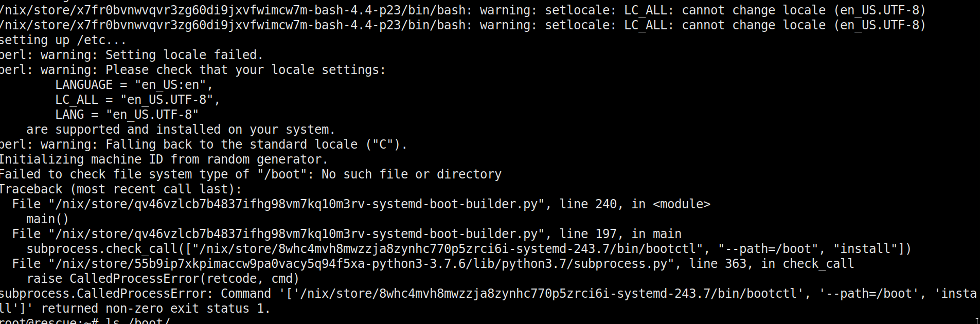Screen dimensions: 980x324
Task: Click "Traceback (most recent call last):" line
Action: tap(120, 189)
